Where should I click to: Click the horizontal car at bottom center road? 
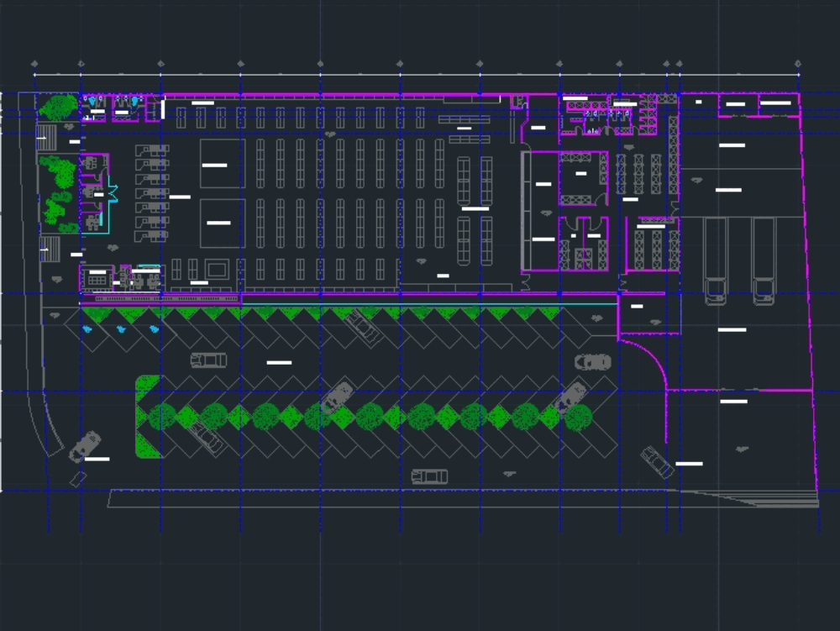429,476
